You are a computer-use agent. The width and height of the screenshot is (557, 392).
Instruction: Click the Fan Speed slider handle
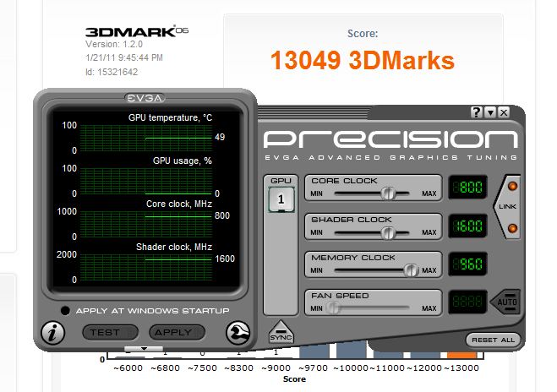pyautogui.click(x=333, y=308)
